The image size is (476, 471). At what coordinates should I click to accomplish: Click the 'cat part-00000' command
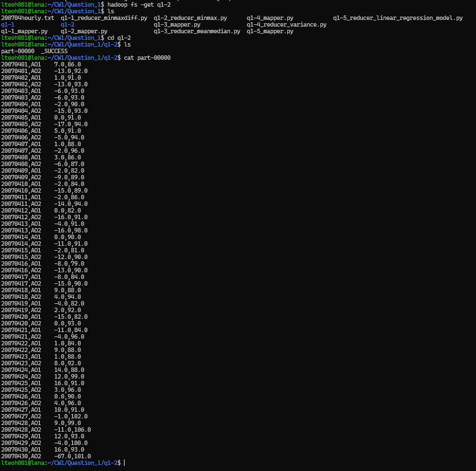pos(147,58)
